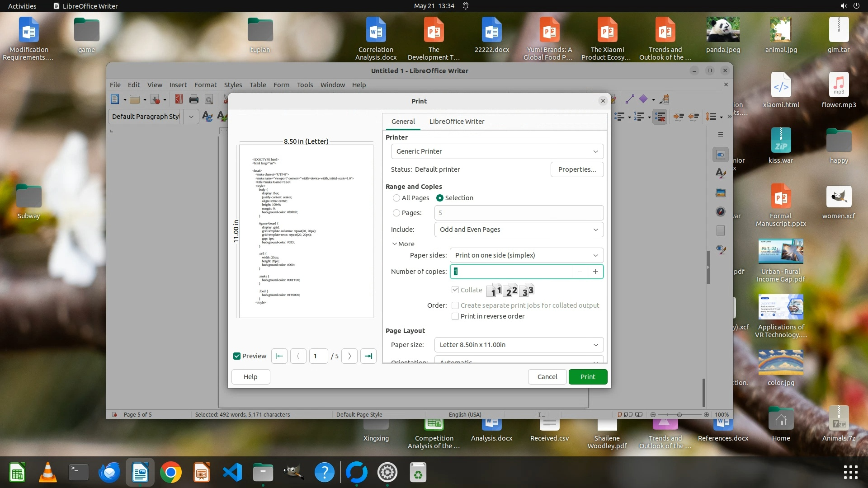Switch to the LibreOffice Writer tab
This screenshot has width=868, height=488.
[x=457, y=122]
